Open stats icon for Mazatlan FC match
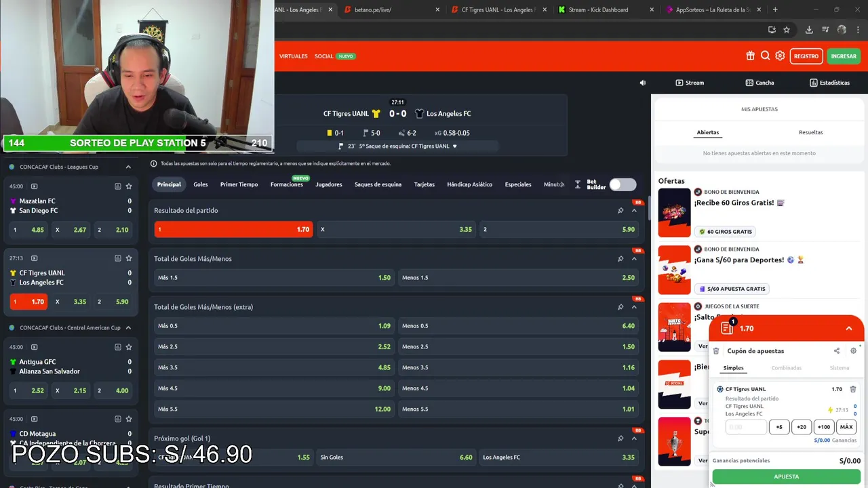 pos(117,186)
